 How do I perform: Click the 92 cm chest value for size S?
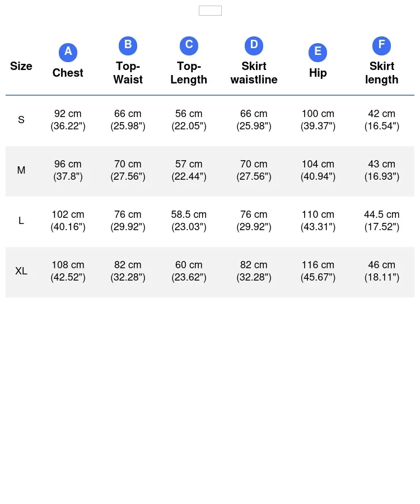pos(68,114)
